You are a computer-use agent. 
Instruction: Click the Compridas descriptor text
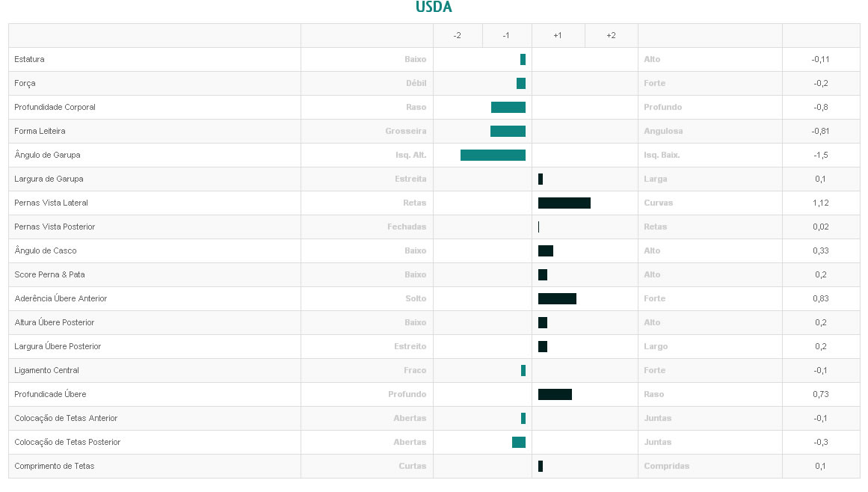pyautogui.click(x=666, y=466)
